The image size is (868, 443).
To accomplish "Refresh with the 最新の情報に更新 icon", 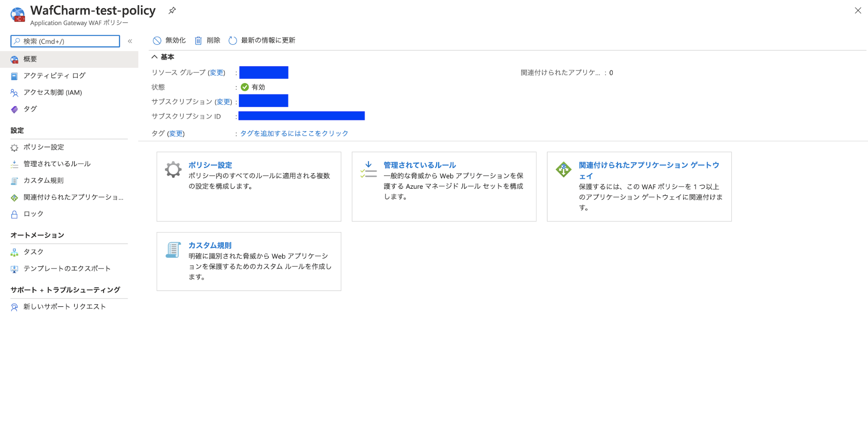I will tap(233, 40).
